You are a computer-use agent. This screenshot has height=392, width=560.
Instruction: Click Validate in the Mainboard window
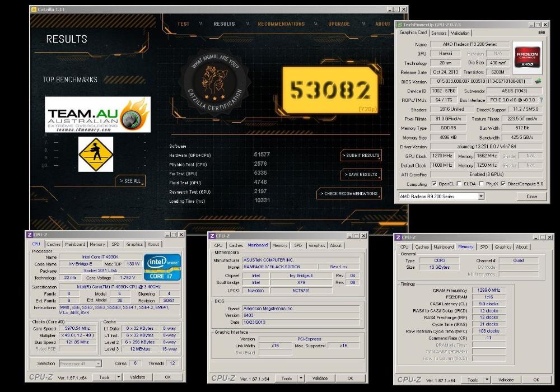click(320, 378)
